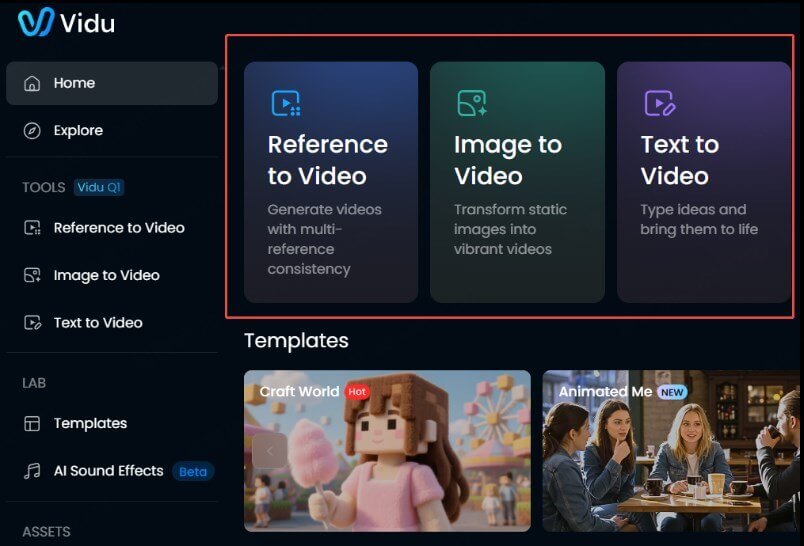Image resolution: width=804 pixels, height=546 pixels.
Task: Click the Vidu logo in the header
Action: [66, 22]
